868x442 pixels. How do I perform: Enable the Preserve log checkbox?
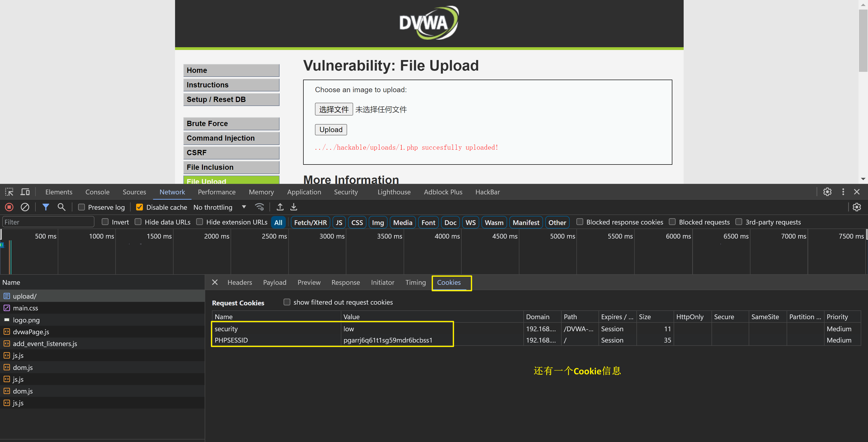coord(82,207)
